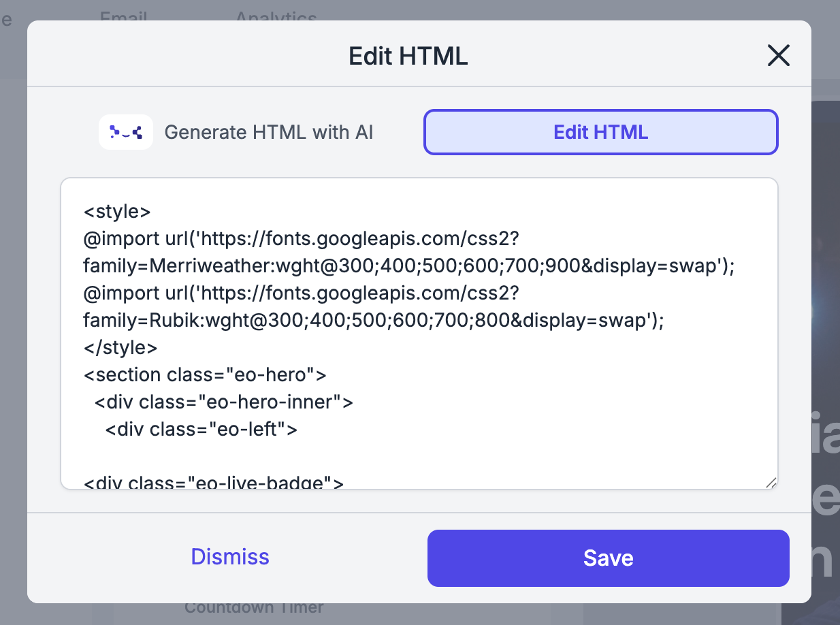
Task: Place cursor on the opening <style> line
Action: tap(117, 212)
